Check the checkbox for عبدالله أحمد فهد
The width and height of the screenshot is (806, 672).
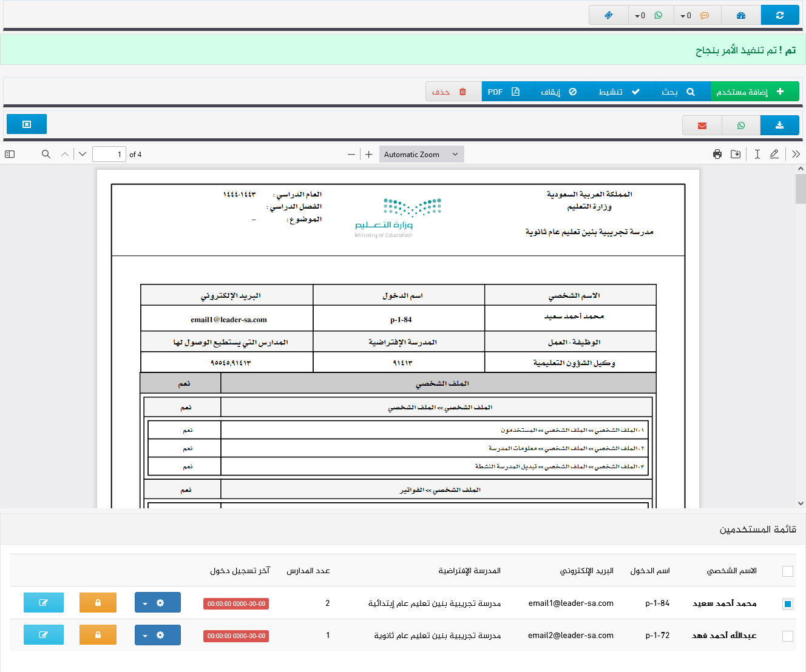(787, 636)
